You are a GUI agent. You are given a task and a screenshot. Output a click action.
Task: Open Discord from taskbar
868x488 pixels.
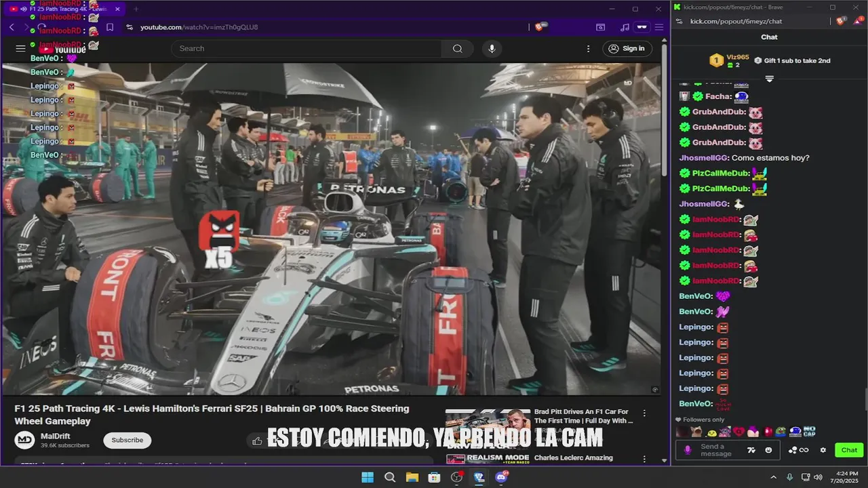coord(502,477)
